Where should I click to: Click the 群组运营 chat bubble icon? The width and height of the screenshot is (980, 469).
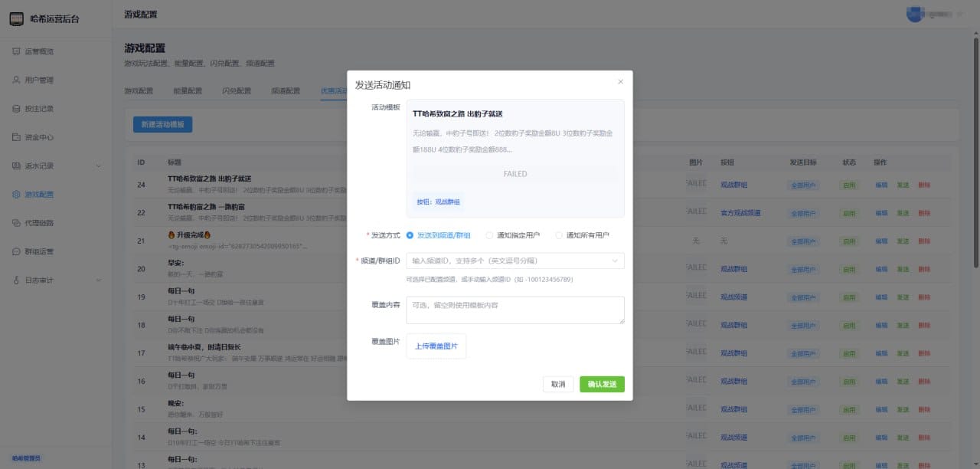[17, 251]
